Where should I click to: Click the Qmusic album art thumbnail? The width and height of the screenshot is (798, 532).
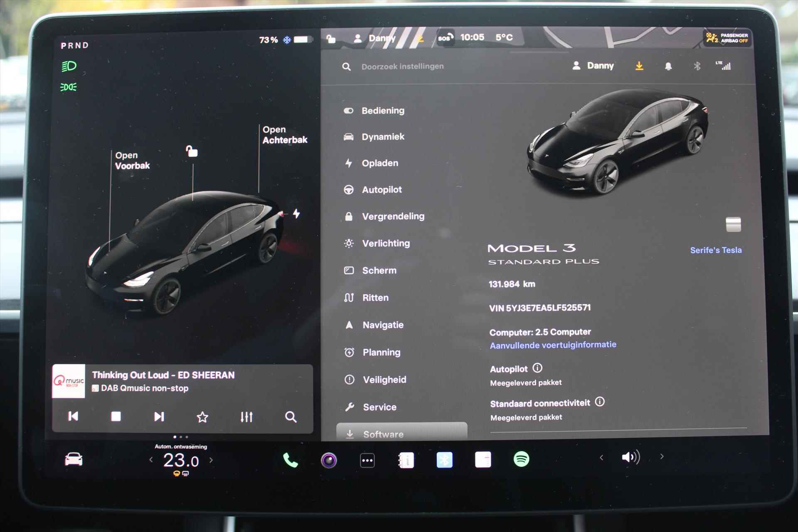click(x=69, y=381)
